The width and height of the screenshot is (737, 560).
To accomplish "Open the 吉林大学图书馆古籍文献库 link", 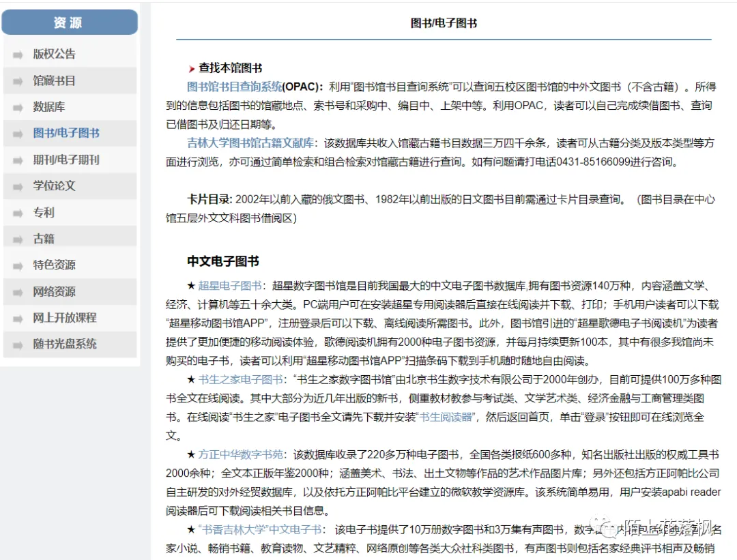I will [250, 143].
